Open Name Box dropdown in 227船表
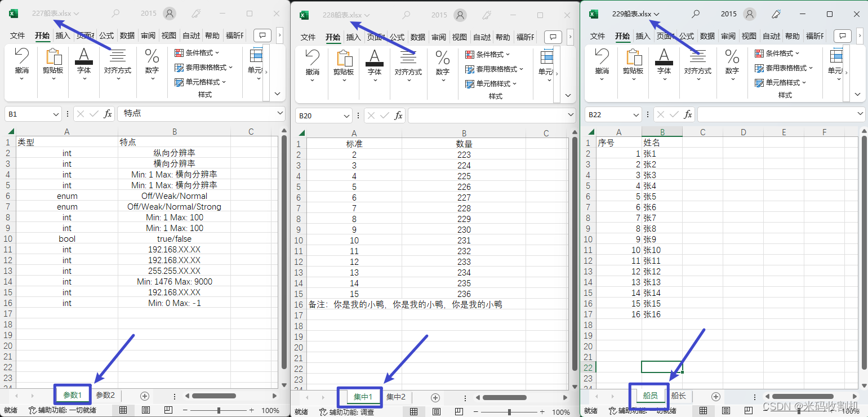The height and width of the screenshot is (417, 868). click(x=56, y=114)
